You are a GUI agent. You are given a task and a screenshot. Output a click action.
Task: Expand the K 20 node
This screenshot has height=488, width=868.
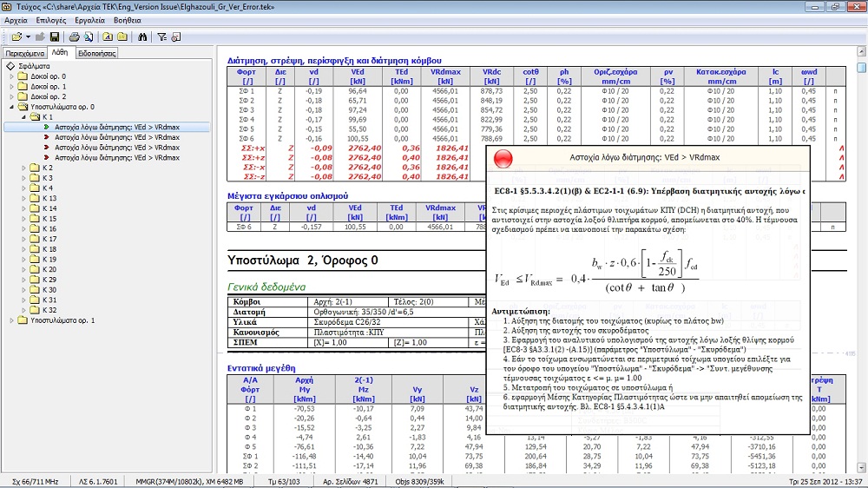23,269
